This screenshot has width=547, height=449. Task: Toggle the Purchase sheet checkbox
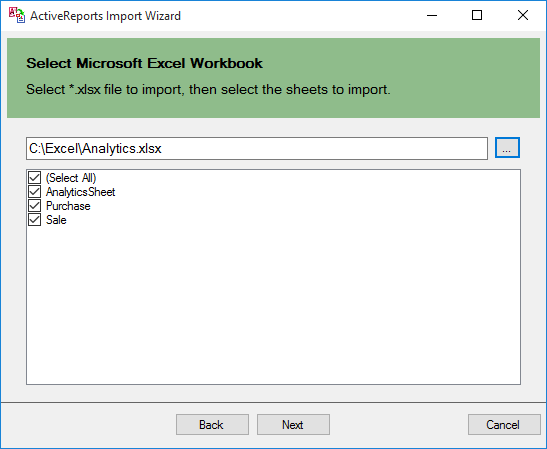[x=35, y=205]
